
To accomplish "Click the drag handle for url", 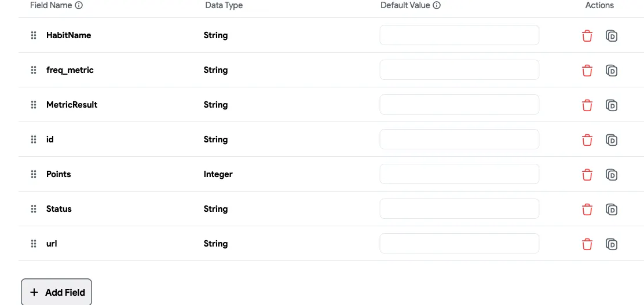I will 34,244.
